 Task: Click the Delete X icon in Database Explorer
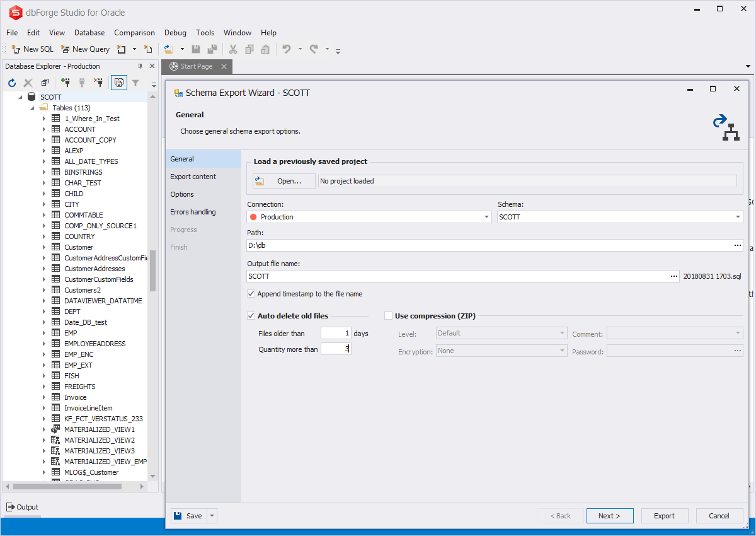28,83
